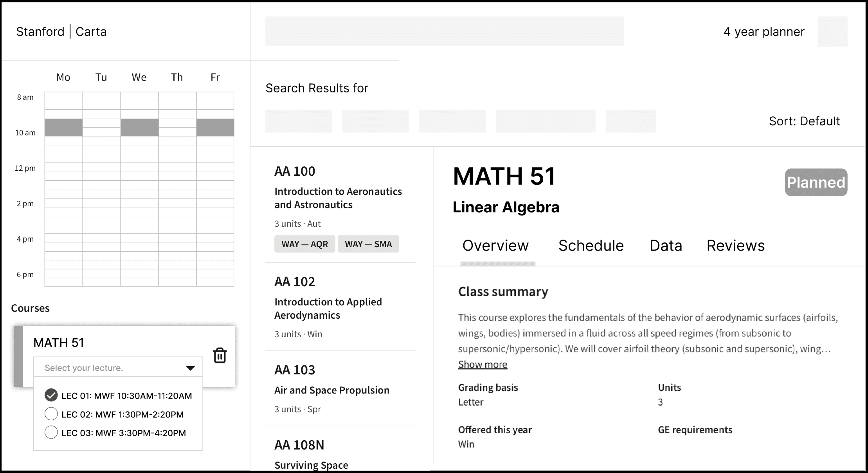The width and height of the screenshot is (868, 473).
Task: Select LEC 01 10:30AM lecture option
Action: click(51, 395)
